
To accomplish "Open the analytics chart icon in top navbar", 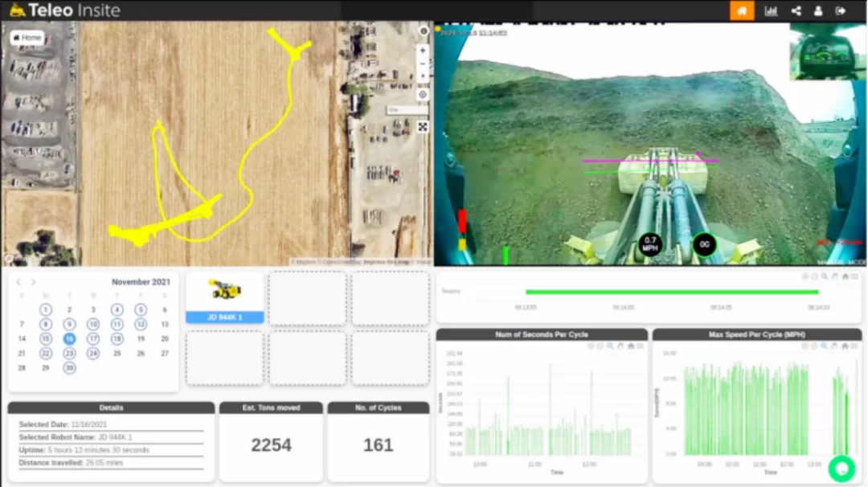I will pos(771,10).
